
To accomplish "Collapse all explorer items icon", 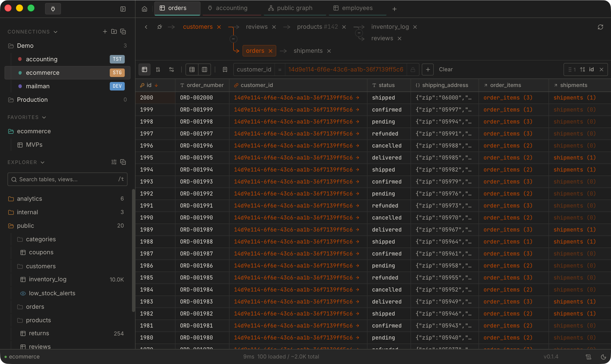I will point(123,162).
